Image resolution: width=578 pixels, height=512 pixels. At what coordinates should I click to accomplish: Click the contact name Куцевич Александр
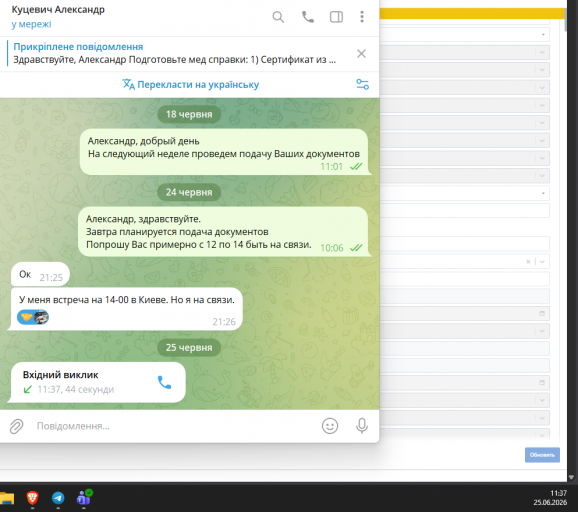(x=58, y=10)
